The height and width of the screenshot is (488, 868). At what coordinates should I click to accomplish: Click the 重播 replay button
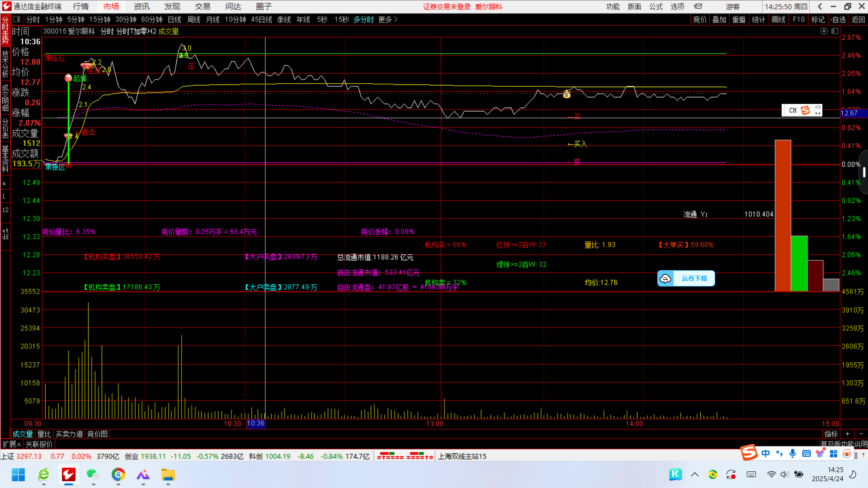(739, 19)
